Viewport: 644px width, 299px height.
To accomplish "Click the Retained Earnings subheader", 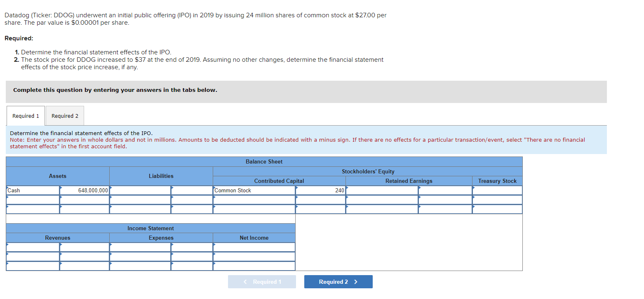I will (x=409, y=181).
